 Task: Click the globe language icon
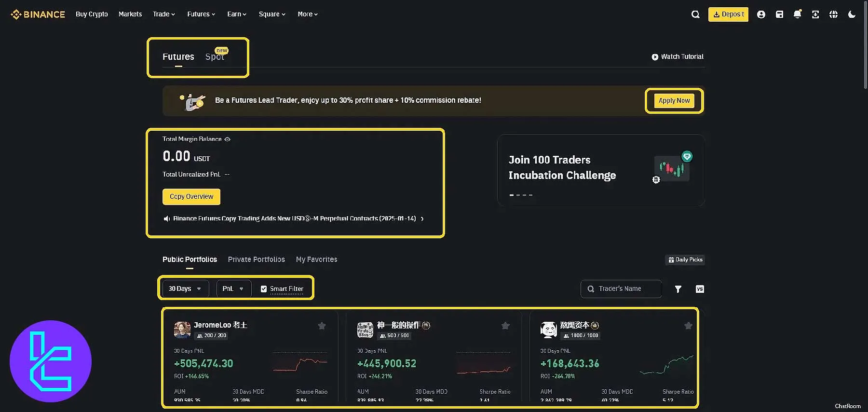coord(833,14)
